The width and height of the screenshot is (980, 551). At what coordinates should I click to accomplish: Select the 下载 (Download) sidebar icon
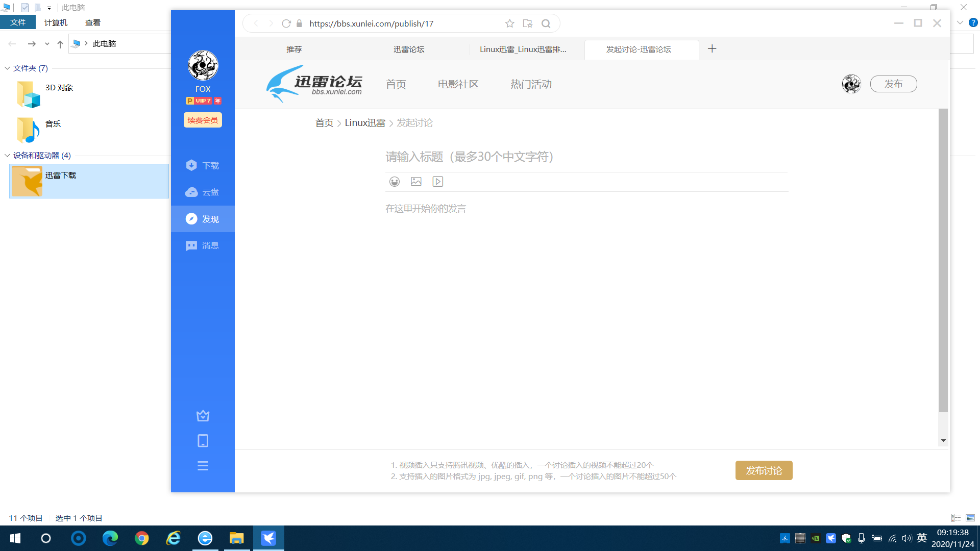pos(203,165)
